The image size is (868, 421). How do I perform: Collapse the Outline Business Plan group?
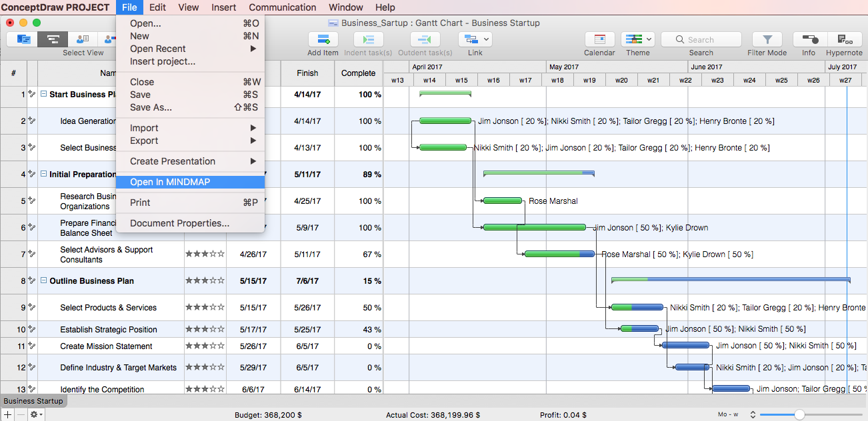coord(44,280)
